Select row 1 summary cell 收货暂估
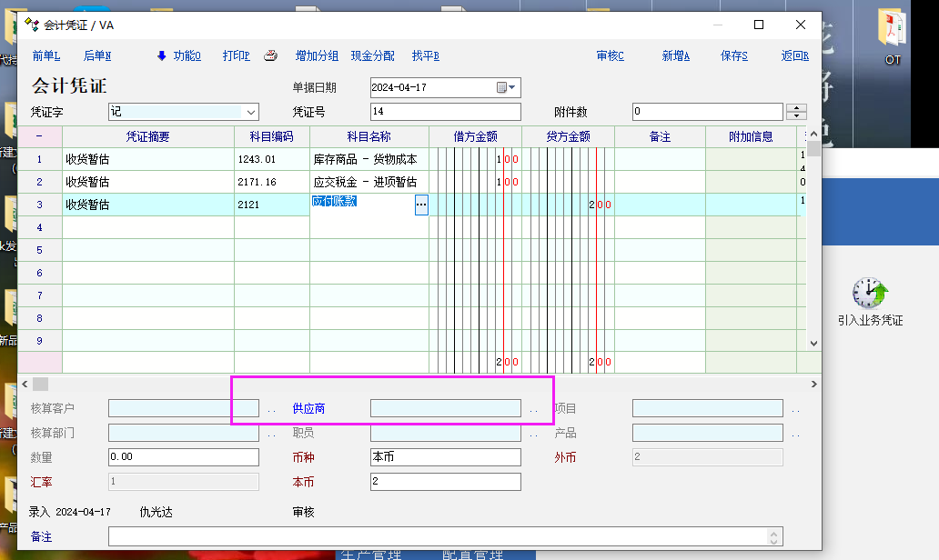The image size is (939, 560). [147, 159]
